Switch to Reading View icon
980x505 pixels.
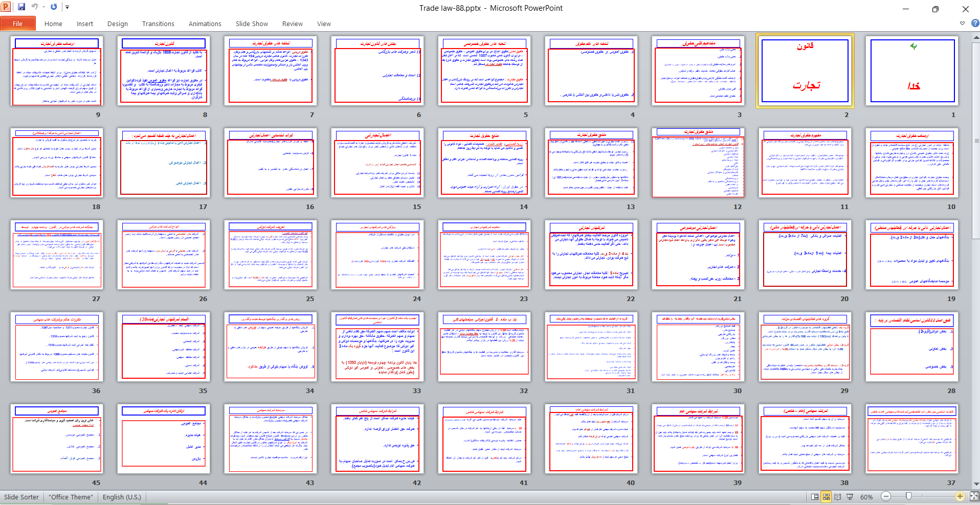click(837, 497)
